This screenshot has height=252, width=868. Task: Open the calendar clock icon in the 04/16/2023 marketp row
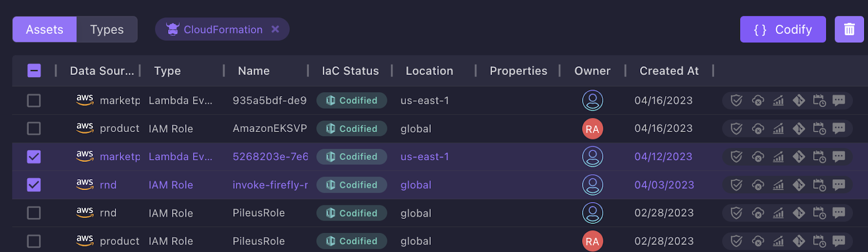819,100
